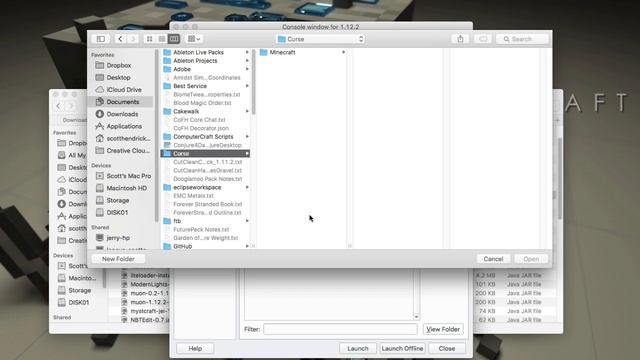This screenshot has width=640, height=360.
Task: Select scotthendrick home folder in sidebar
Action: click(x=128, y=139)
